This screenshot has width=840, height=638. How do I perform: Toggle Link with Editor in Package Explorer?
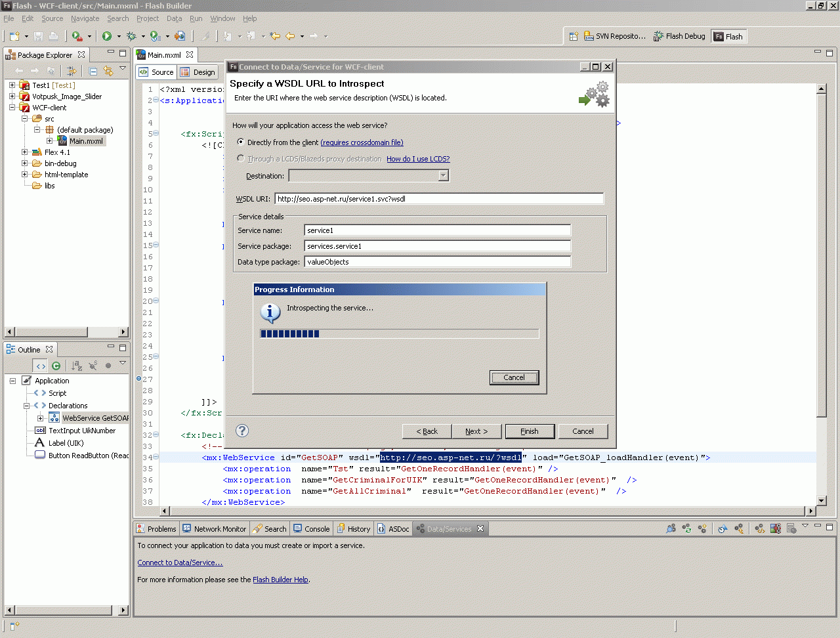pos(108,71)
